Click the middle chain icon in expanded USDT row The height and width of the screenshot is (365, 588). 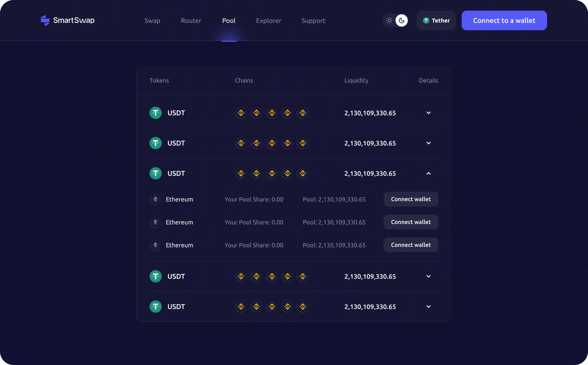272,173
